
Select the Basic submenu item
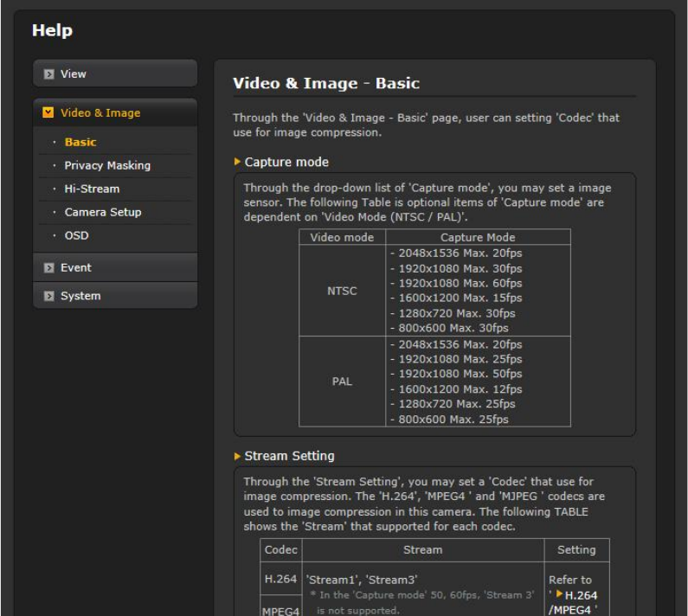coord(80,142)
